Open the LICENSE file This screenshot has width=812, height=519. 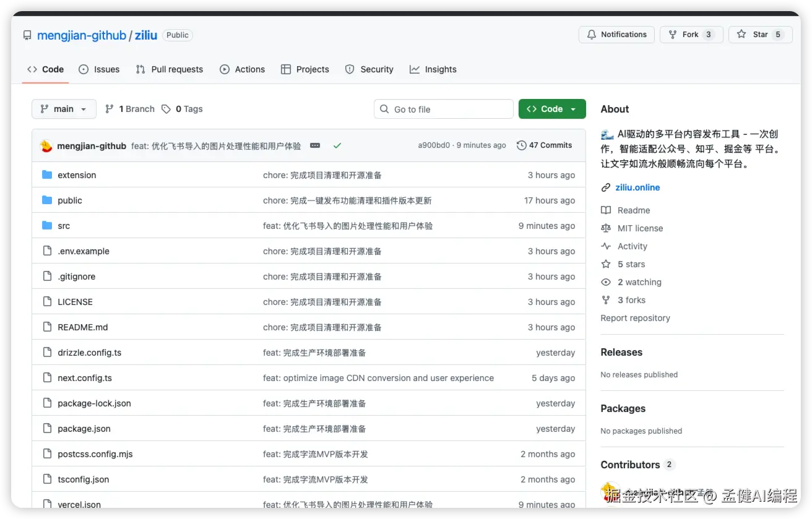75,302
